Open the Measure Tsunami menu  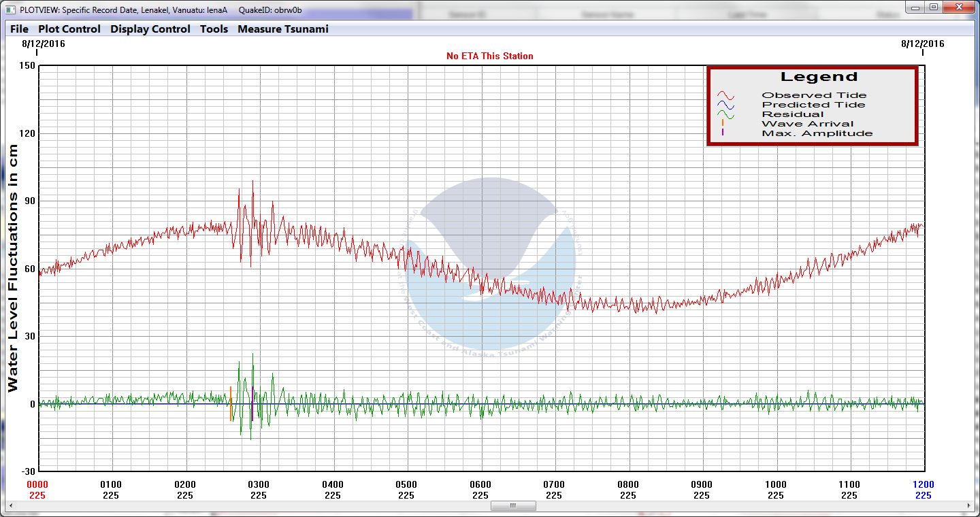pyautogui.click(x=282, y=29)
